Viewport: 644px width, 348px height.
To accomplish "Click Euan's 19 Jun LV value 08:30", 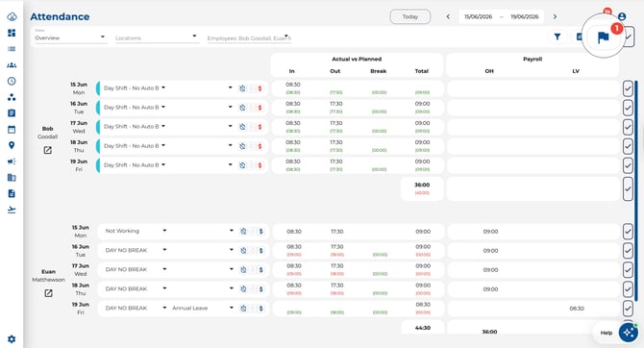I will pyautogui.click(x=577, y=309).
